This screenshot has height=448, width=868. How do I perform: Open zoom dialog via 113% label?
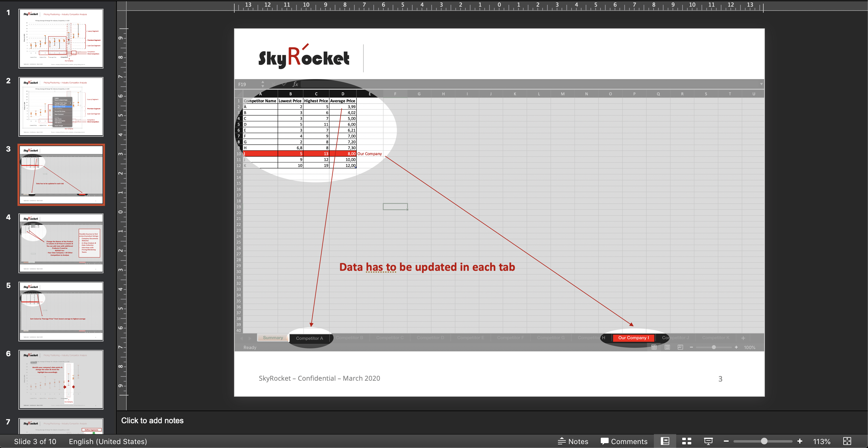pyautogui.click(x=822, y=441)
